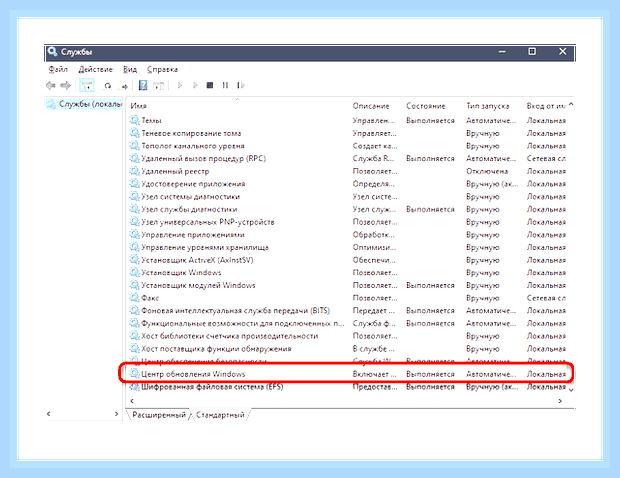Viewport: 620px width, 478px height.
Task: Select the Установщик модулей Windows service name
Action: [198, 285]
